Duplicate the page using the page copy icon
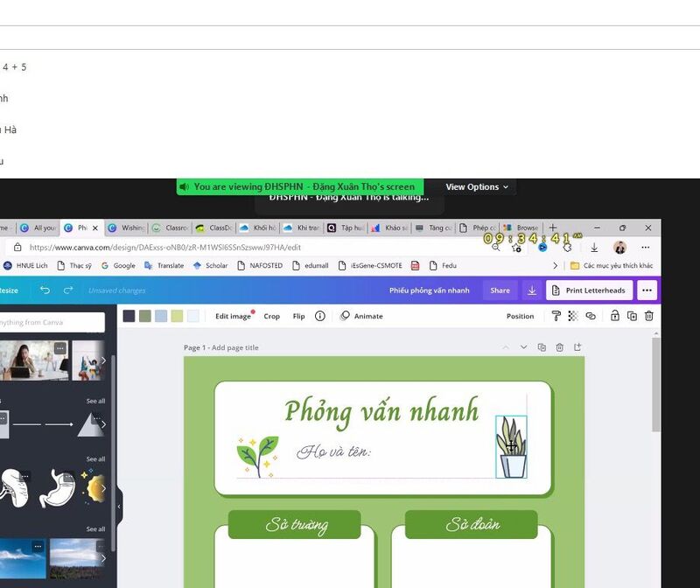700x588 pixels. tap(542, 347)
